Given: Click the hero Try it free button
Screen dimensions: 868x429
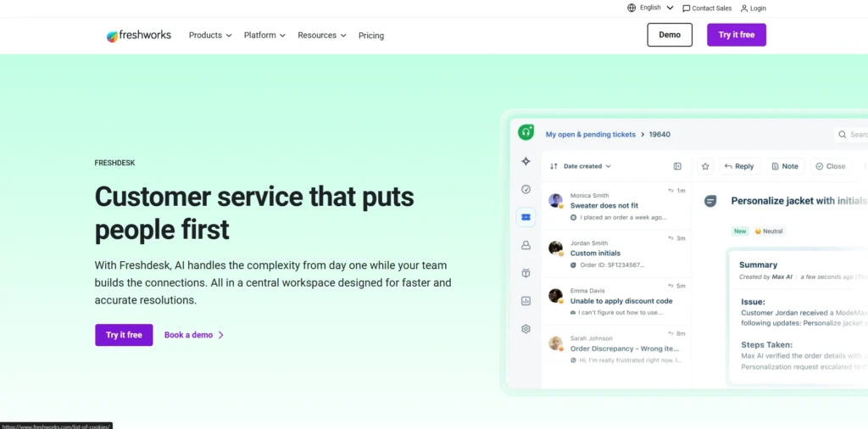Looking at the screenshot, I should pyautogui.click(x=124, y=335).
